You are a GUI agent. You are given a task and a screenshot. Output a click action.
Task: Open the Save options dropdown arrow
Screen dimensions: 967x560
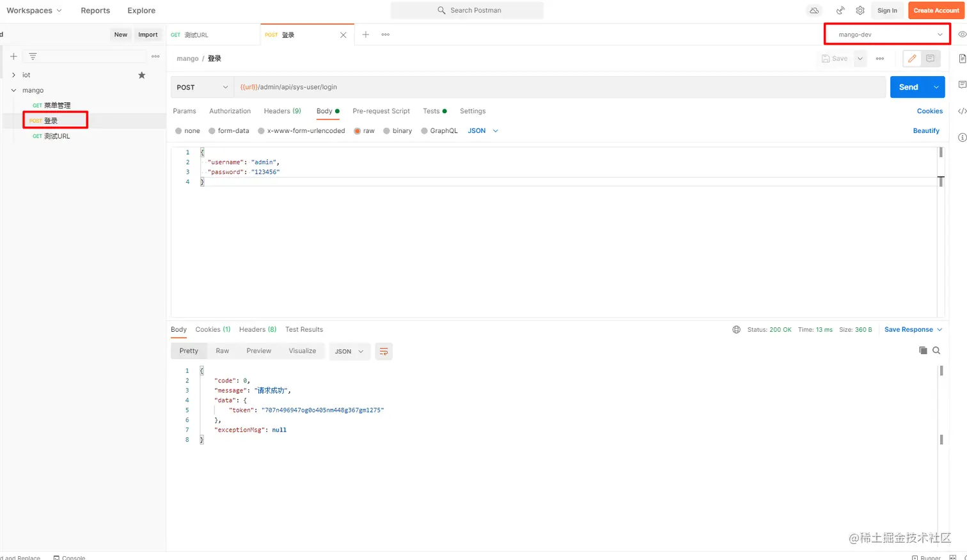tap(860, 59)
